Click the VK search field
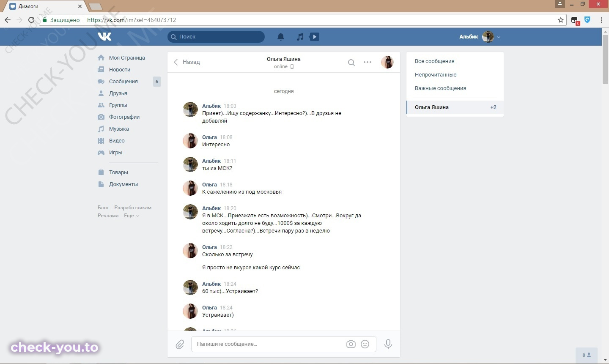Viewport: 609px width, 364px height. [216, 37]
